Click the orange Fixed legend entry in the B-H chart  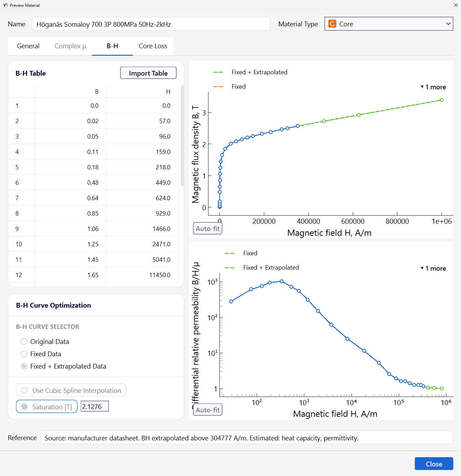click(x=229, y=87)
